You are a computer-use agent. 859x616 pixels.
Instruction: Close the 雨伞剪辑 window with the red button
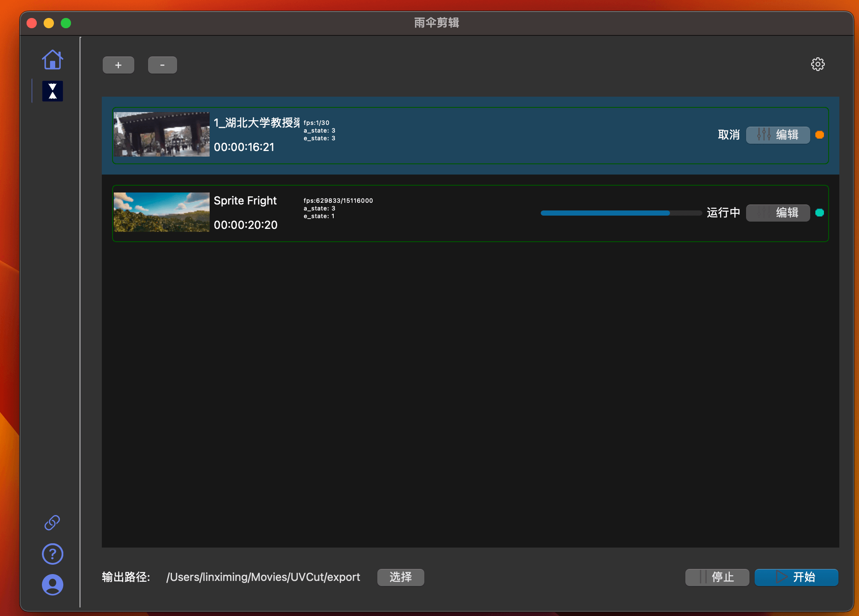coord(32,23)
